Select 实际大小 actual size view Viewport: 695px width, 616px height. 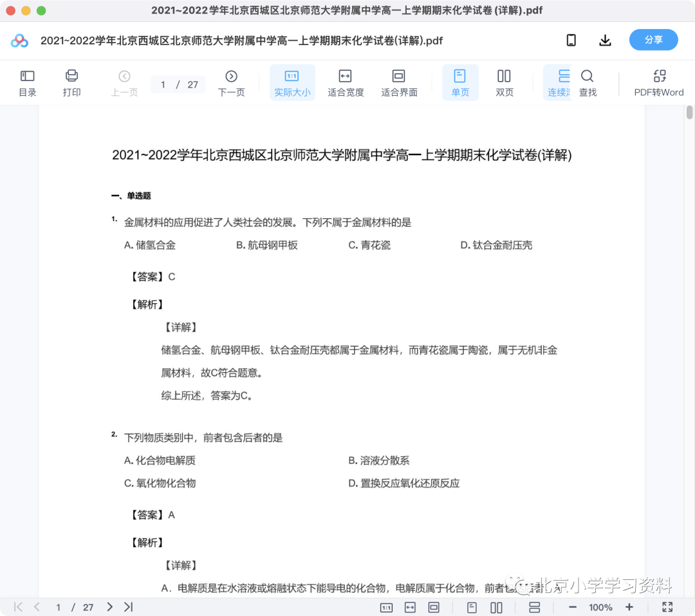pyautogui.click(x=292, y=83)
